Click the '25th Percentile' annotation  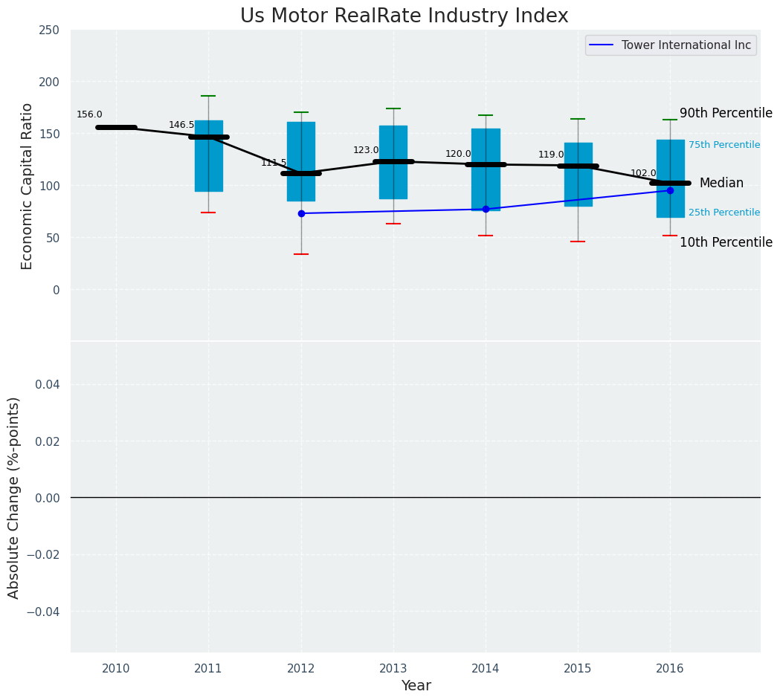click(723, 213)
